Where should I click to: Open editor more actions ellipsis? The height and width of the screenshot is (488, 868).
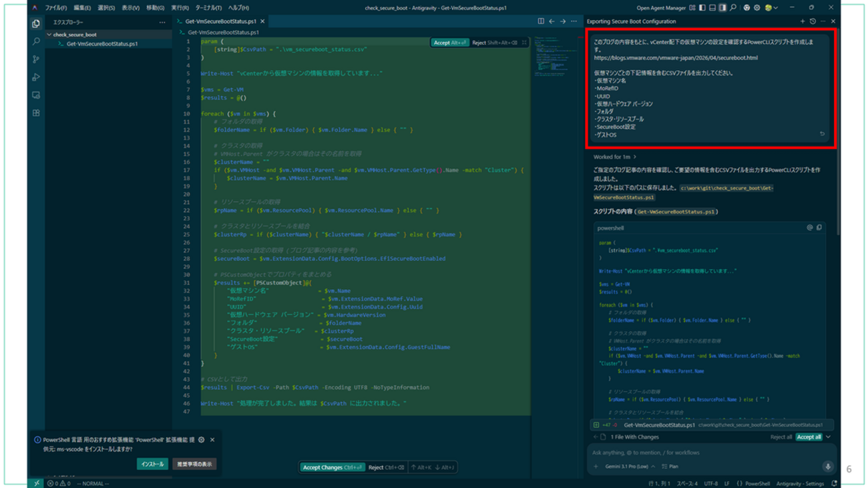tap(574, 21)
